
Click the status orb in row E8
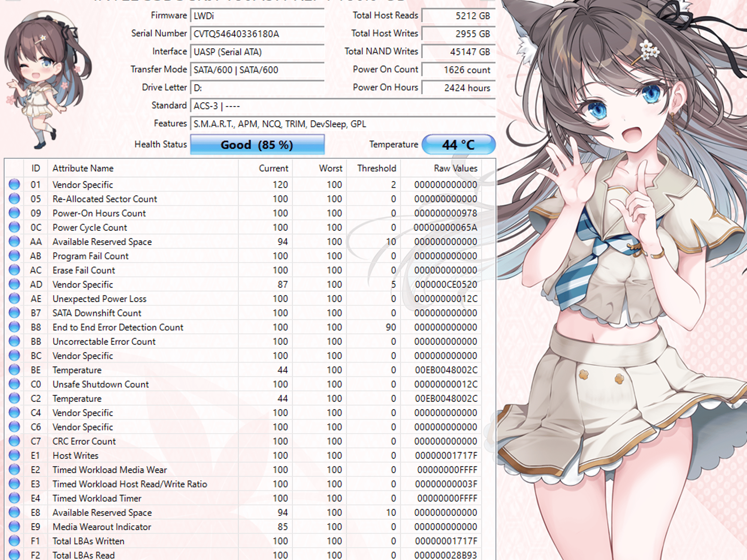click(x=14, y=512)
